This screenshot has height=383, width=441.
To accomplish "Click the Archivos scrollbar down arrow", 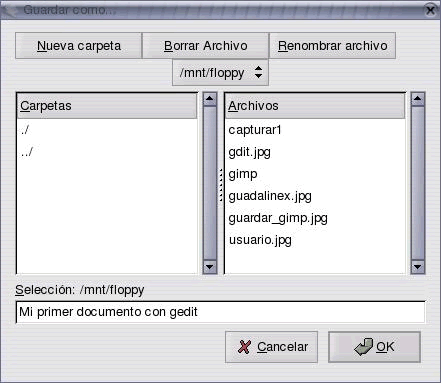I will pos(418,267).
